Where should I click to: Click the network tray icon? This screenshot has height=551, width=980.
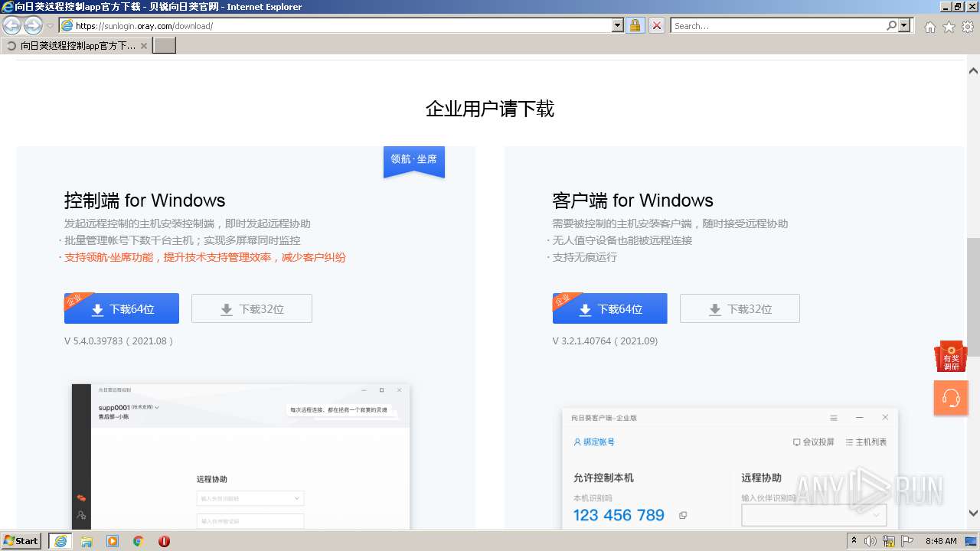[889, 541]
